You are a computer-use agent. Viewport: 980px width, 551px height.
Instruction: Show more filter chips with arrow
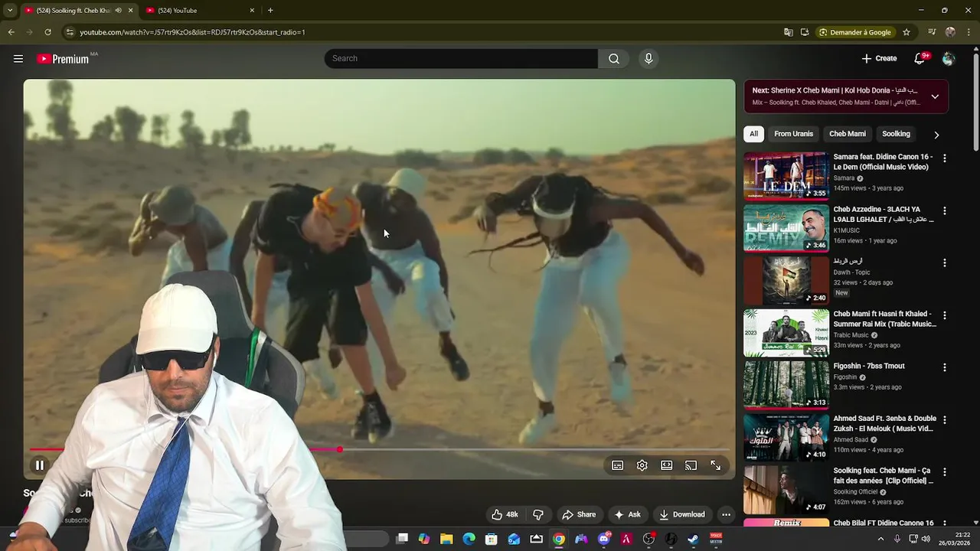tap(936, 135)
